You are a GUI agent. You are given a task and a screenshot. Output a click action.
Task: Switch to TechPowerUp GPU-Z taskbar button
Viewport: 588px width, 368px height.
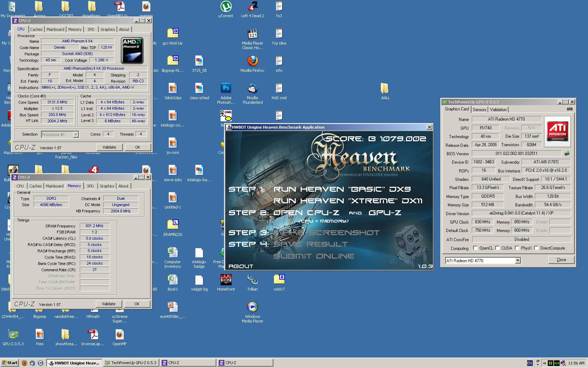click(x=131, y=363)
